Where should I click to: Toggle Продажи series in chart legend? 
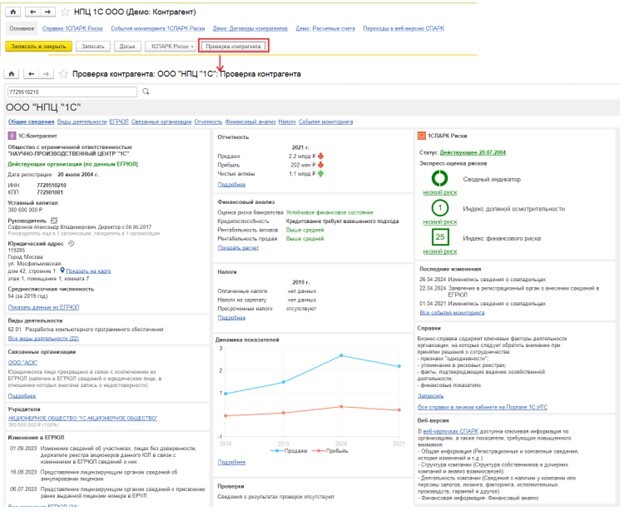289,451
